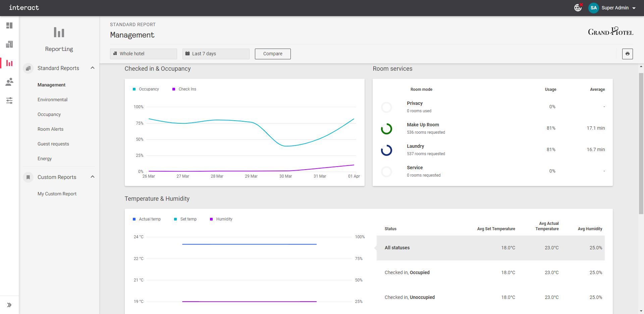Image resolution: width=644 pixels, height=314 pixels.
Task: Open the Room Alerts report
Action: coord(51,129)
